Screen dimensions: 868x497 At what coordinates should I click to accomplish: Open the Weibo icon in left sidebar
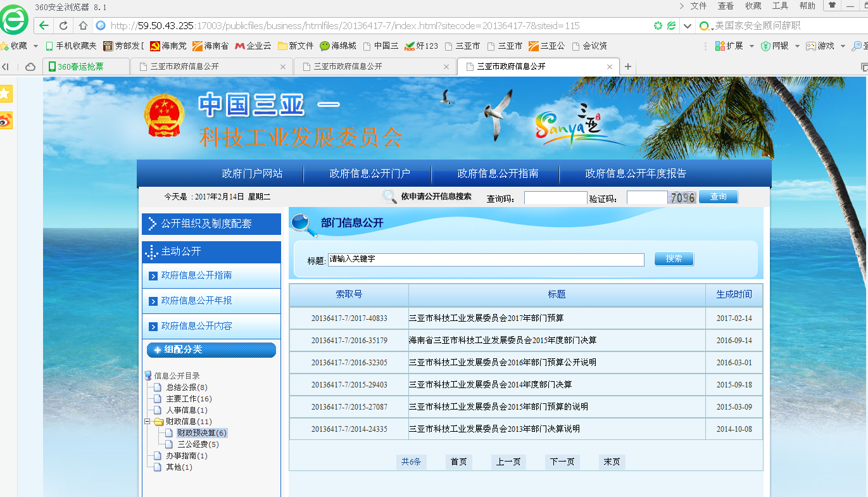click(5, 120)
